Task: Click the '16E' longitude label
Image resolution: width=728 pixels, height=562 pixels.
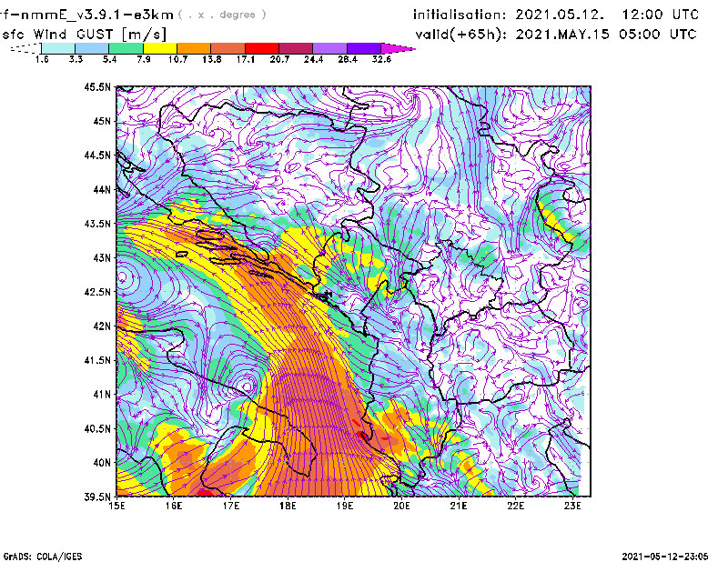Action: click(x=174, y=506)
